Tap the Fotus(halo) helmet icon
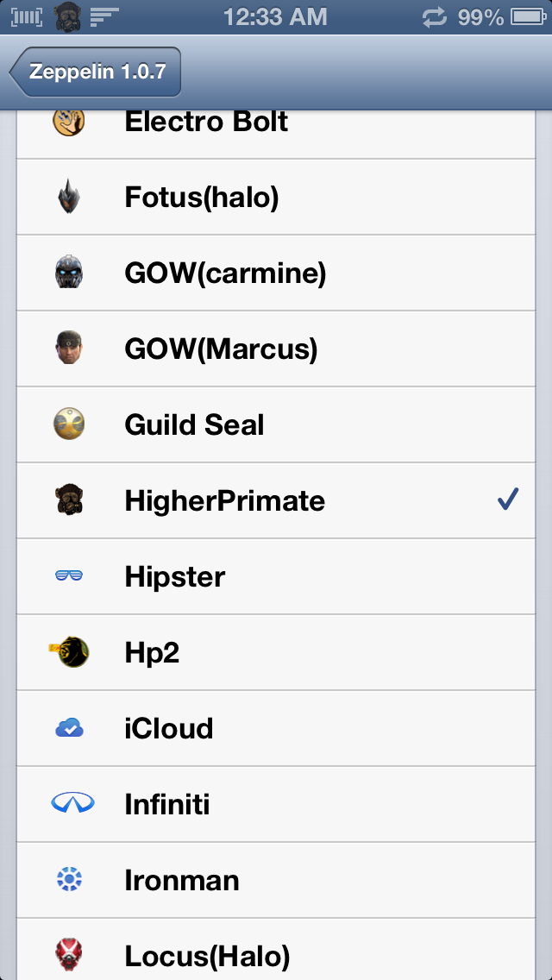Screen dimensions: 552x980 tap(69, 197)
